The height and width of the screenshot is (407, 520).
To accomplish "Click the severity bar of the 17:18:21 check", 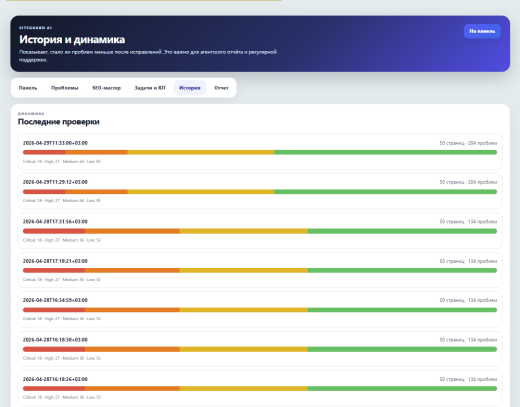I will pyautogui.click(x=260, y=270).
